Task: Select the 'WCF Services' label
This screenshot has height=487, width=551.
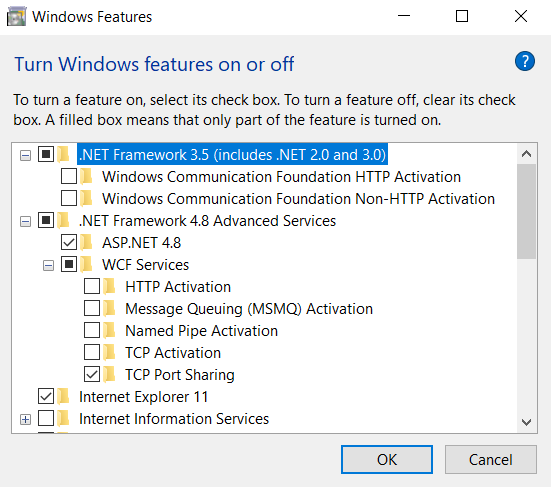Action: pos(145,265)
